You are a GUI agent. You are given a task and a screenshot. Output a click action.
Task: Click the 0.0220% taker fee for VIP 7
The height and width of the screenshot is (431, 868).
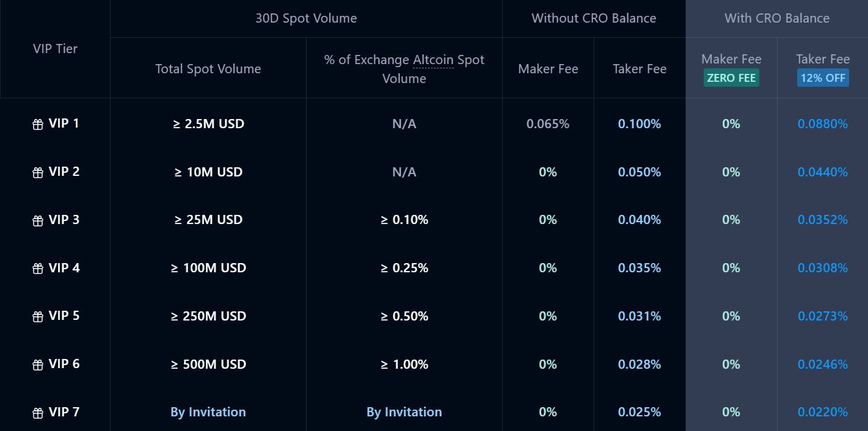822,412
